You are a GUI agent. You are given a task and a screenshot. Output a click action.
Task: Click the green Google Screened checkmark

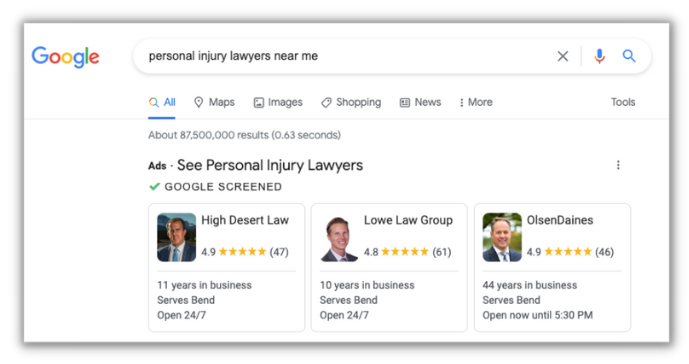pyautogui.click(x=154, y=186)
